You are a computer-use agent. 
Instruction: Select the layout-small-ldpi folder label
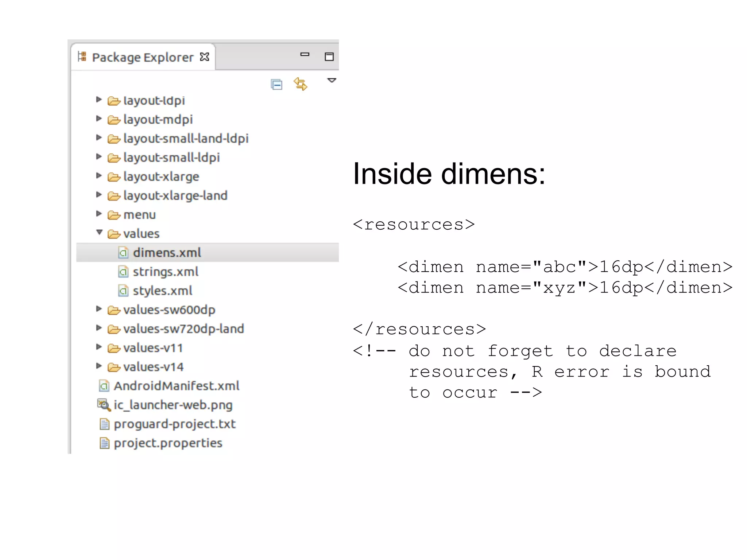click(172, 157)
